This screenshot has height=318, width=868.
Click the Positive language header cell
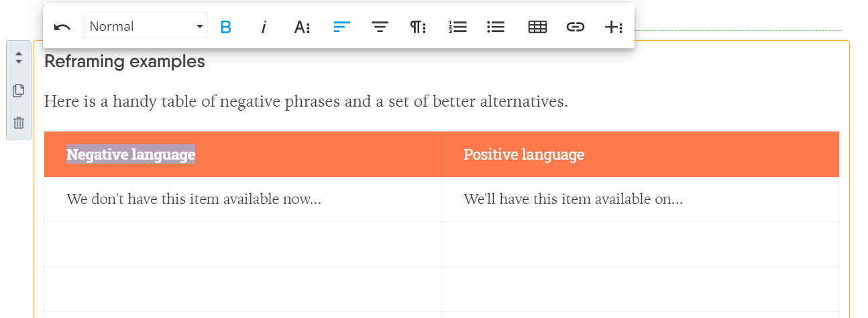(x=524, y=155)
